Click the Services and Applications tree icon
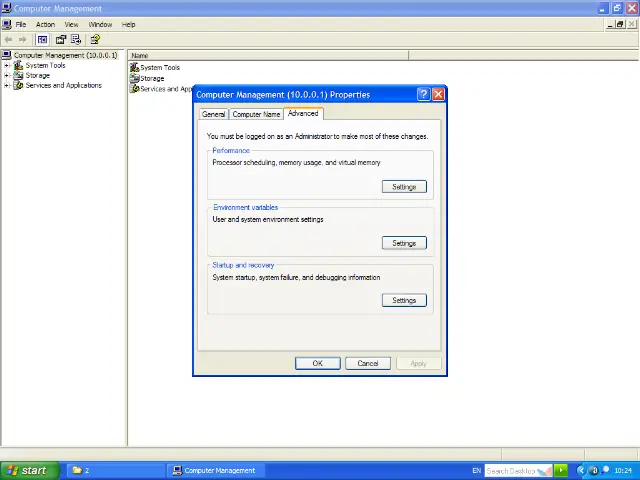 point(18,85)
